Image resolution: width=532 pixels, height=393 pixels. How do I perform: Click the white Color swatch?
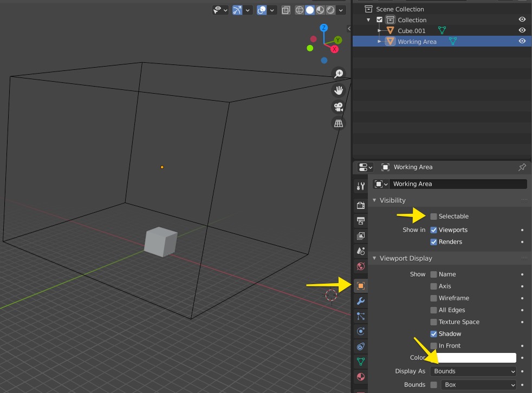[473, 358]
